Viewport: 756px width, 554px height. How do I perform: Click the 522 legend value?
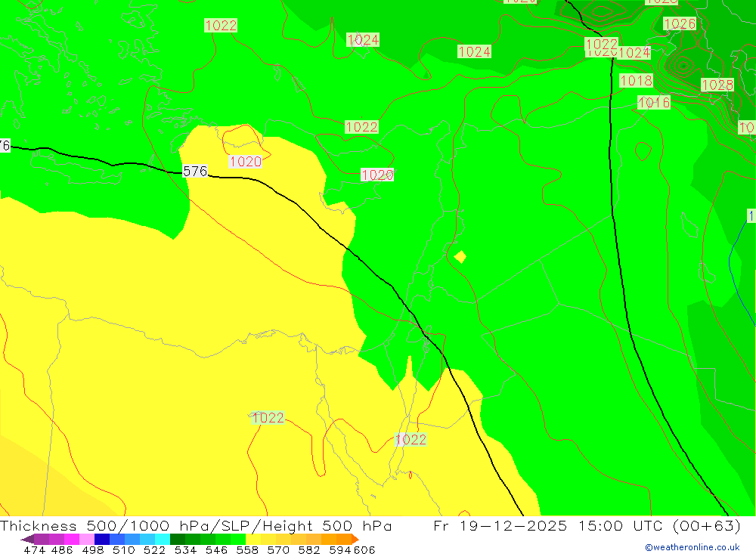tap(154, 549)
